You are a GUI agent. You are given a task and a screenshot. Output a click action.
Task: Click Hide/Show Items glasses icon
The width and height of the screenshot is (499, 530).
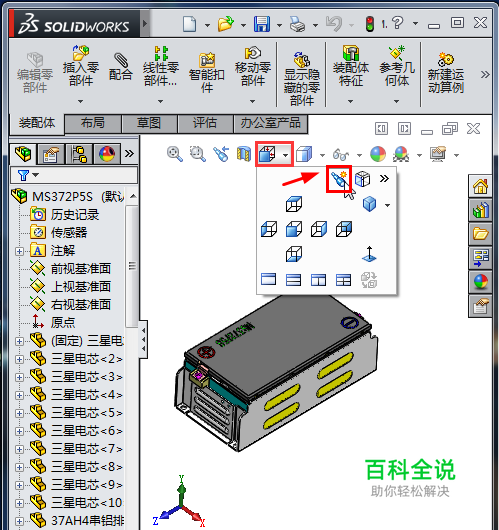point(340,155)
